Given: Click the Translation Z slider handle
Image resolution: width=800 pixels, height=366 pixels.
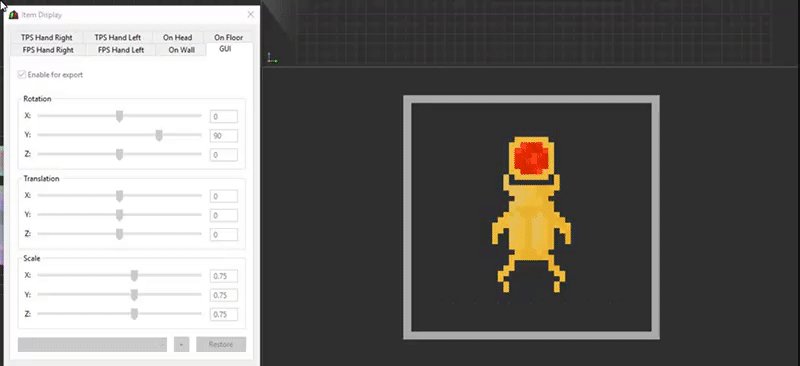Looking at the screenshot, I should 119,234.
